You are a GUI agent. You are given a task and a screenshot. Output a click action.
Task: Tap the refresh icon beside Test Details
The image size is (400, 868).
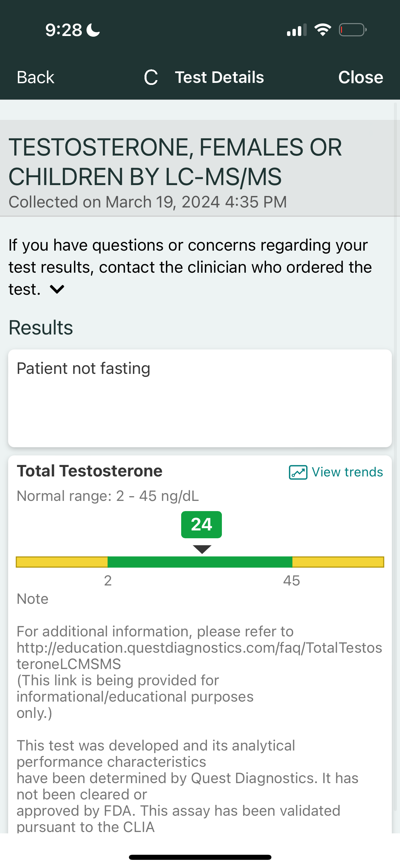pyautogui.click(x=151, y=77)
